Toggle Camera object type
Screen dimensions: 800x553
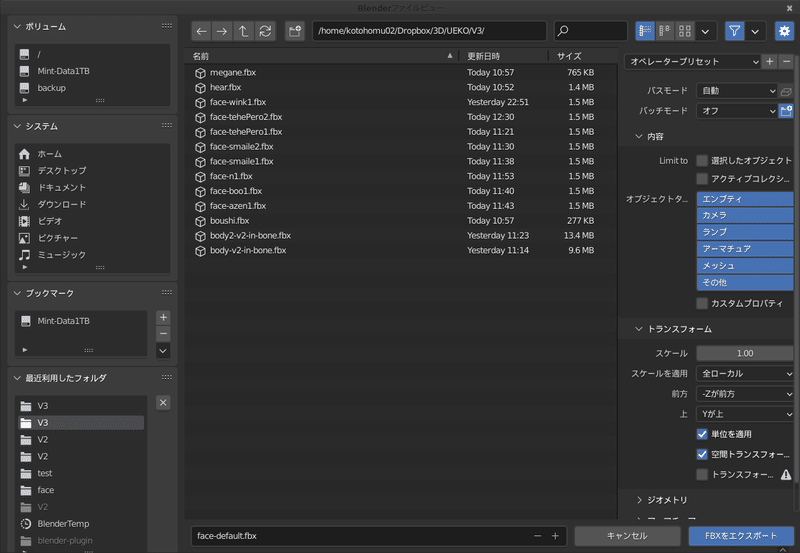745,215
